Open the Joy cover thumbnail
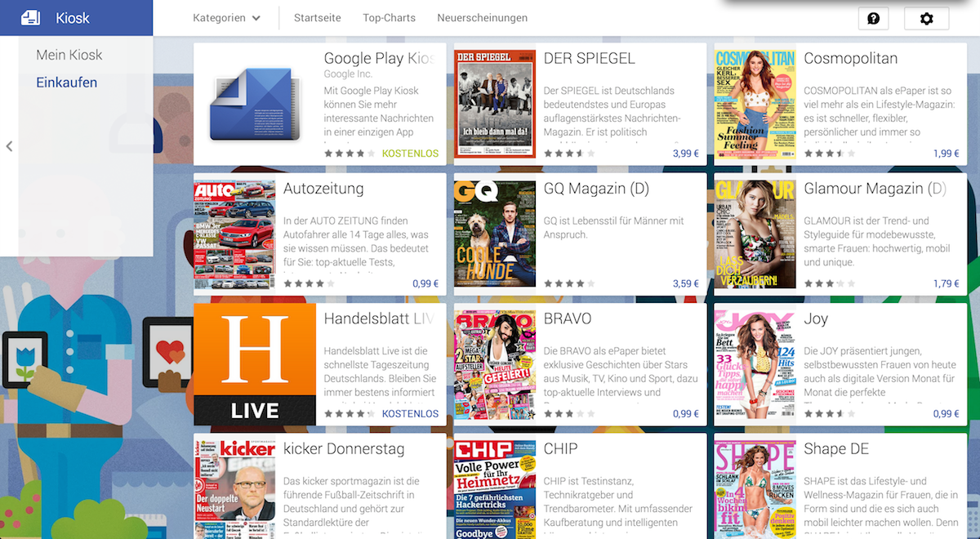The width and height of the screenshot is (980, 539). (755, 364)
